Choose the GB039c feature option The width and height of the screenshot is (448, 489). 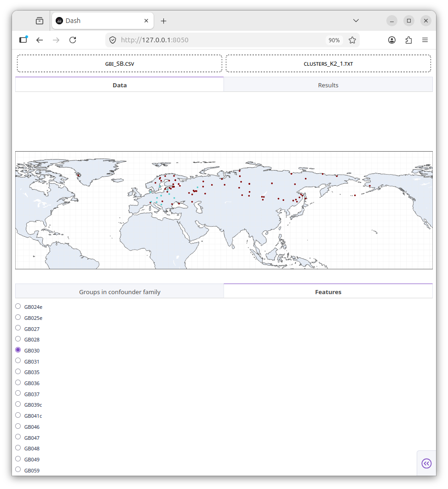pos(18,404)
